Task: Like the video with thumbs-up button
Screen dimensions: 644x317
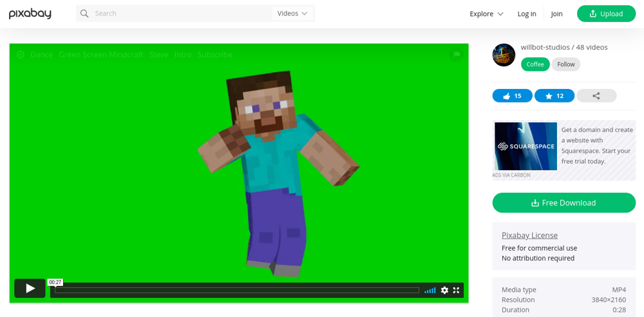Action: click(x=512, y=96)
